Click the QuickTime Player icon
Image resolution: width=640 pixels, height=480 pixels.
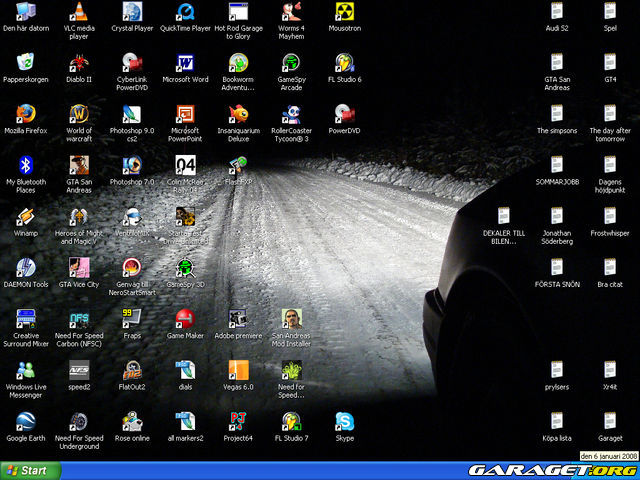click(185, 13)
